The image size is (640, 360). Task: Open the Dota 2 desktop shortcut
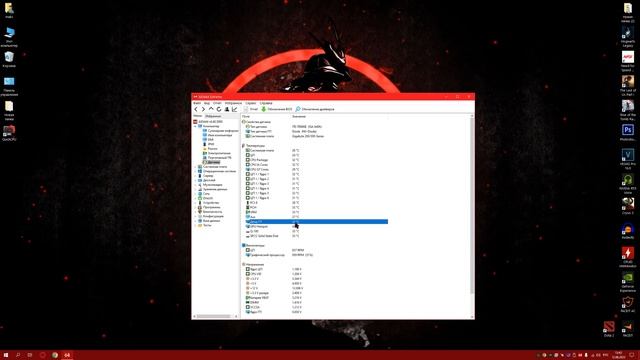coord(609,329)
